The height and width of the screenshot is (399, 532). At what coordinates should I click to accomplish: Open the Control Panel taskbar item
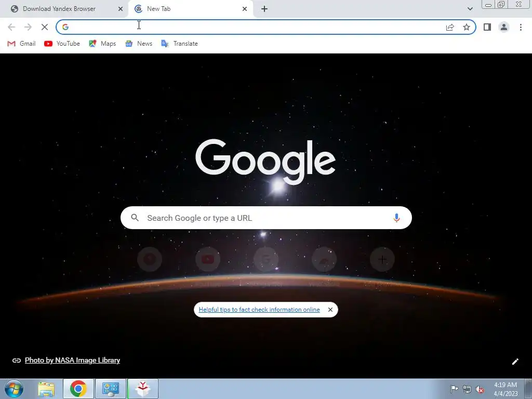pos(111,389)
